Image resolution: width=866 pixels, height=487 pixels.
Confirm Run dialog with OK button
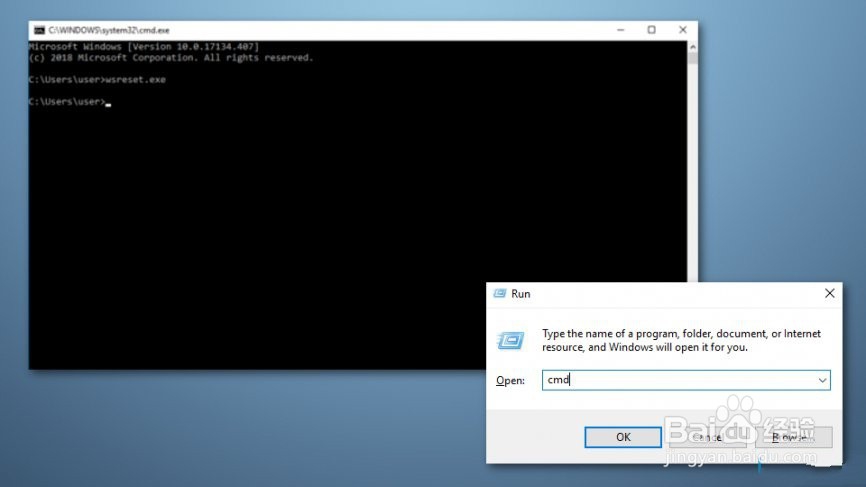point(623,437)
